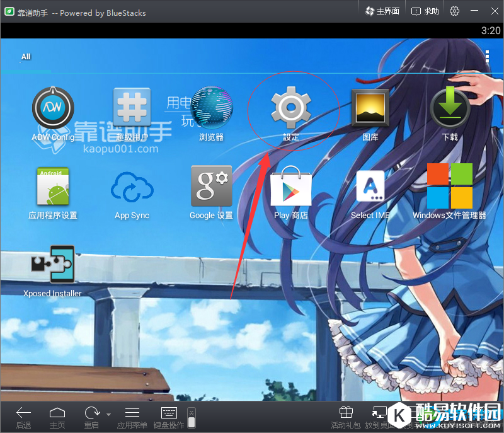This screenshot has height=433, width=504.
Task: Open App Settings (应用程序设置) Android icon
Action: (53, 188)
